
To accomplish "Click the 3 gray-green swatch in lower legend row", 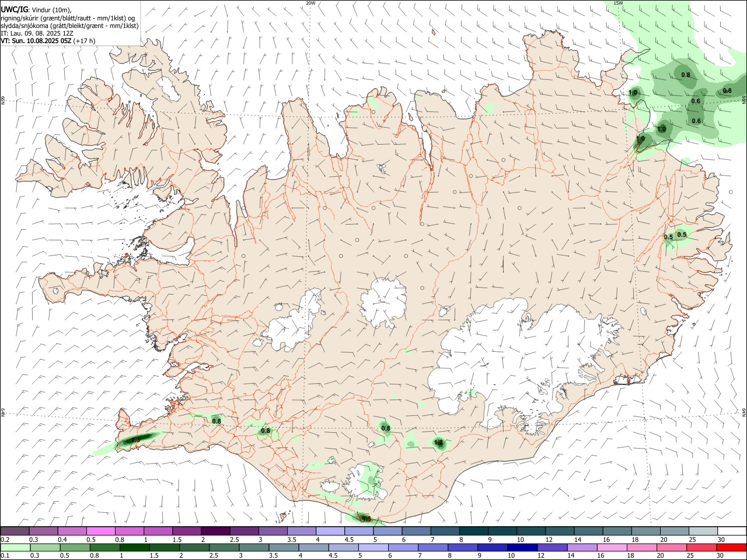I will [253, 547].
